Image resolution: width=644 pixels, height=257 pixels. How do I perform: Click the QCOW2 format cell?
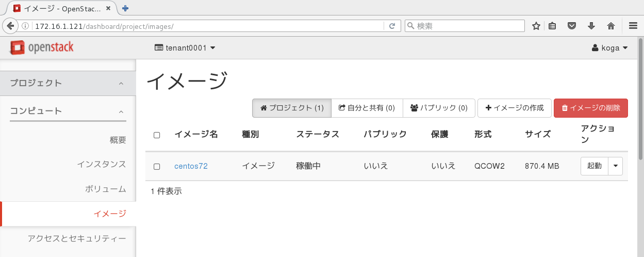tap(489, 166)
